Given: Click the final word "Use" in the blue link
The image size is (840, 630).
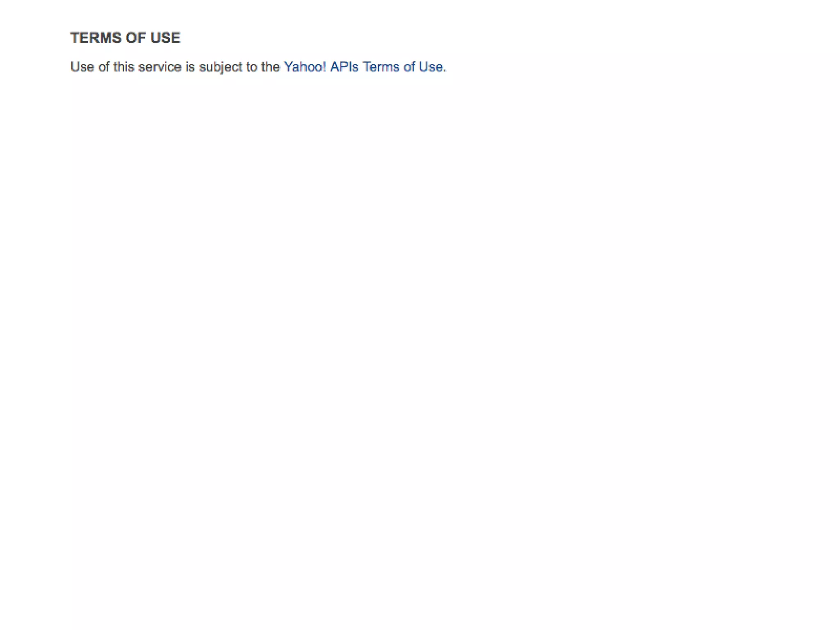Looking at the screenshot, I should 431,67.
